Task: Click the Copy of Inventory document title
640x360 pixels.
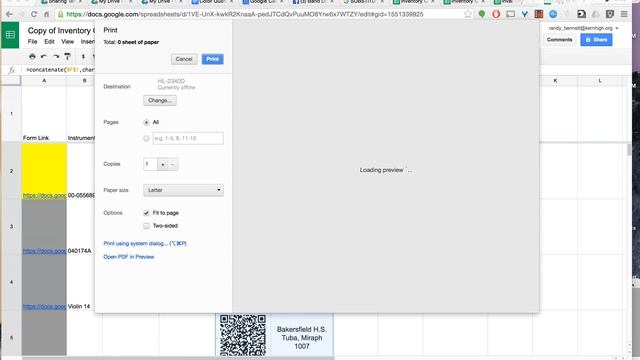Action: [x=61, y=31]
